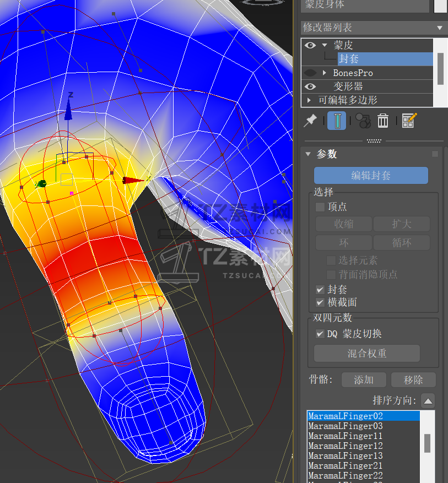
Task: Click the pin stack icon
Action: point(310,121)
